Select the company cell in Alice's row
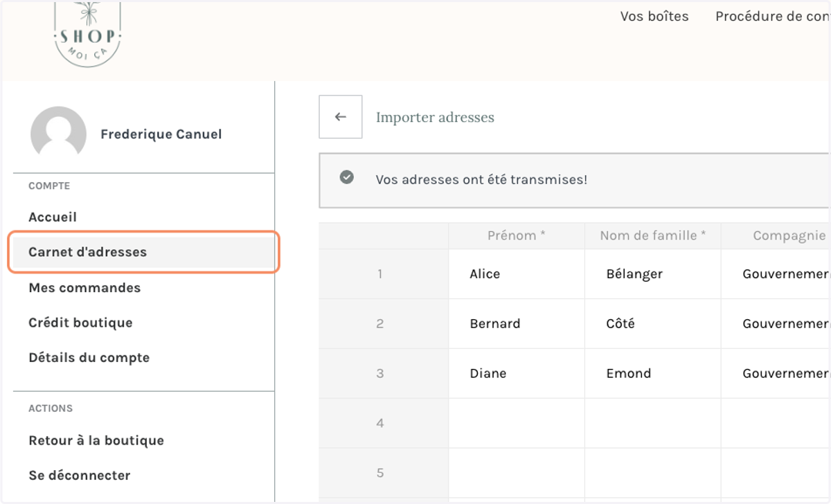The width and height of the screenshot is (831, 504). [776, 274]
